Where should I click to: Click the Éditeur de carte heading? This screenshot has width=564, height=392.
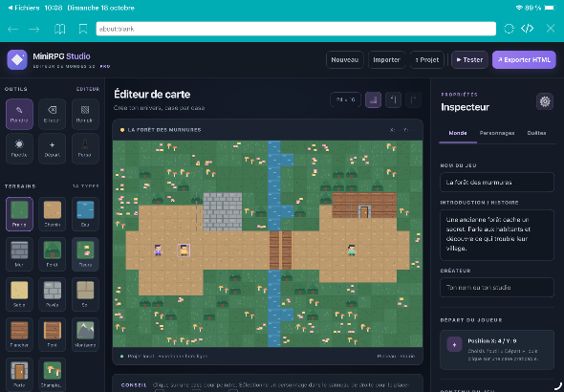pos(152,95)
